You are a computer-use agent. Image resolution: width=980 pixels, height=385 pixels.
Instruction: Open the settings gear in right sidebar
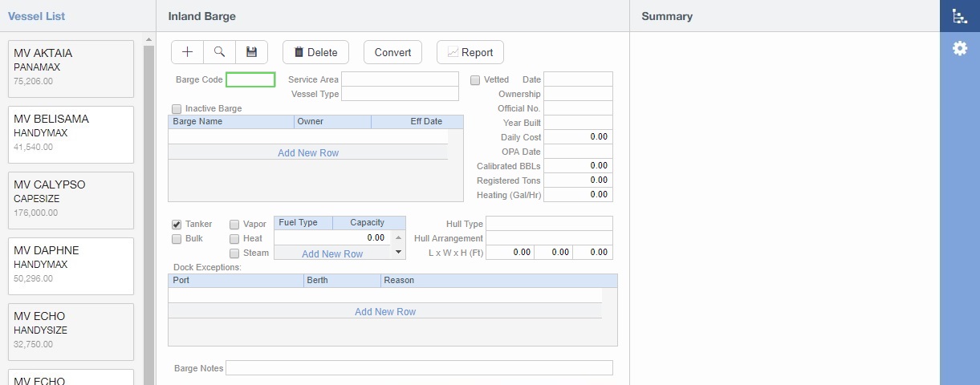point(959,49)
